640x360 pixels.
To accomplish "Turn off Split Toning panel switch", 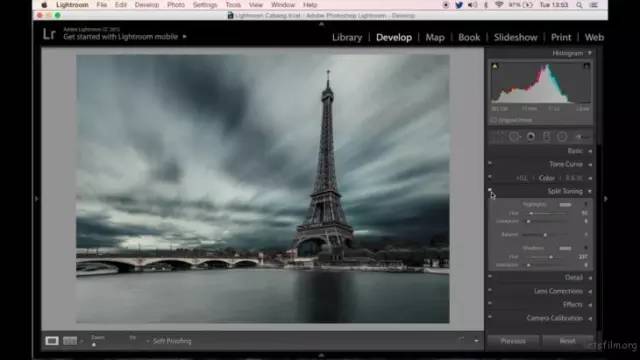I will coord(490,190).
